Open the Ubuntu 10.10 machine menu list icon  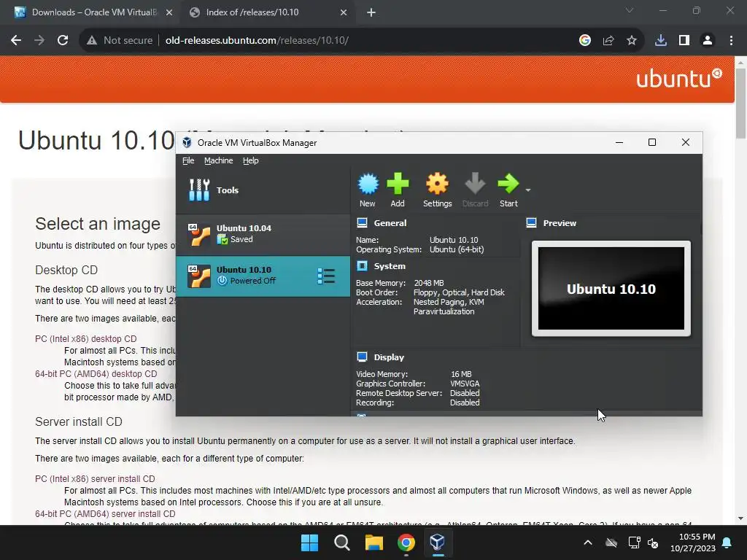(x=326, y=276)
